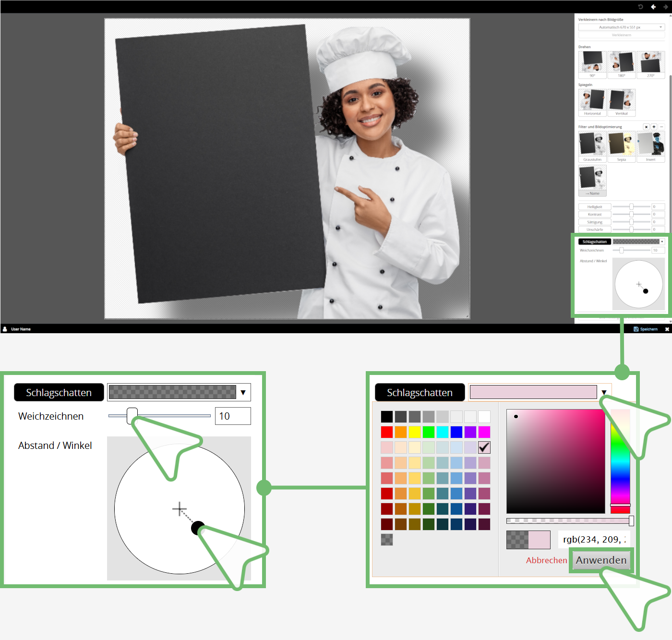The image size is (672, 640).
Task: Rotate image by 270°
Action: [x=651, y=64]
